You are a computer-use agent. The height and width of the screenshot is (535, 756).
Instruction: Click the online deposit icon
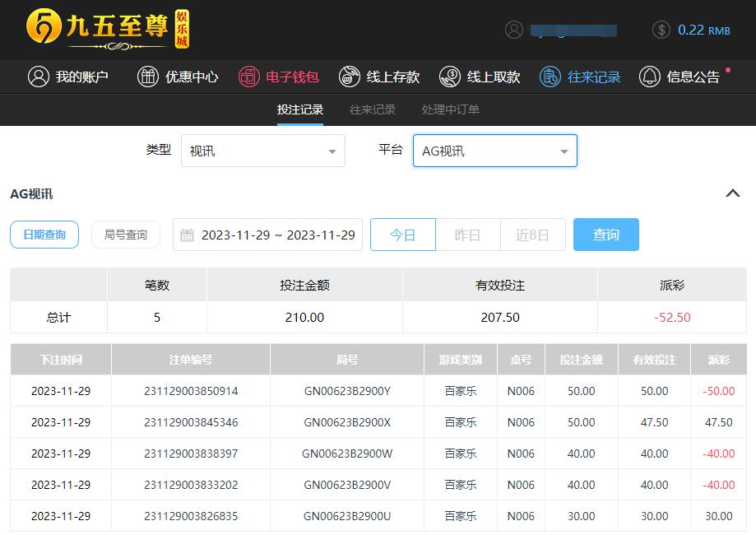coord(349,77)
